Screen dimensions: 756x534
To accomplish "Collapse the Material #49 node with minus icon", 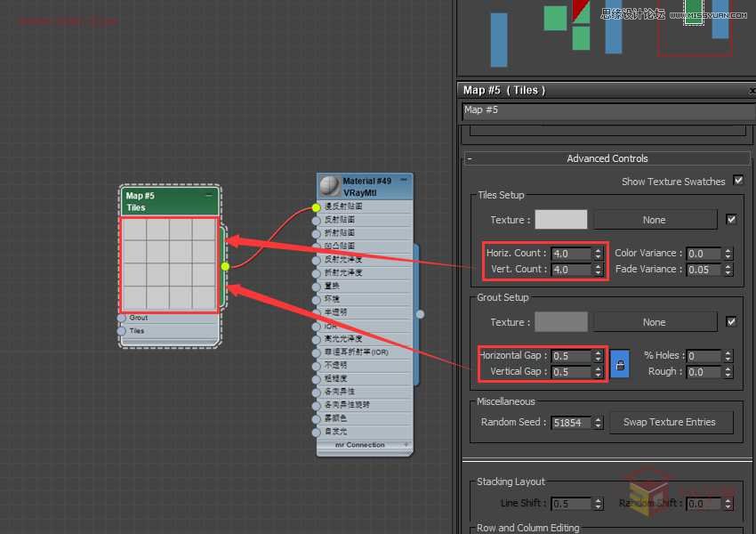I will 403,180.
